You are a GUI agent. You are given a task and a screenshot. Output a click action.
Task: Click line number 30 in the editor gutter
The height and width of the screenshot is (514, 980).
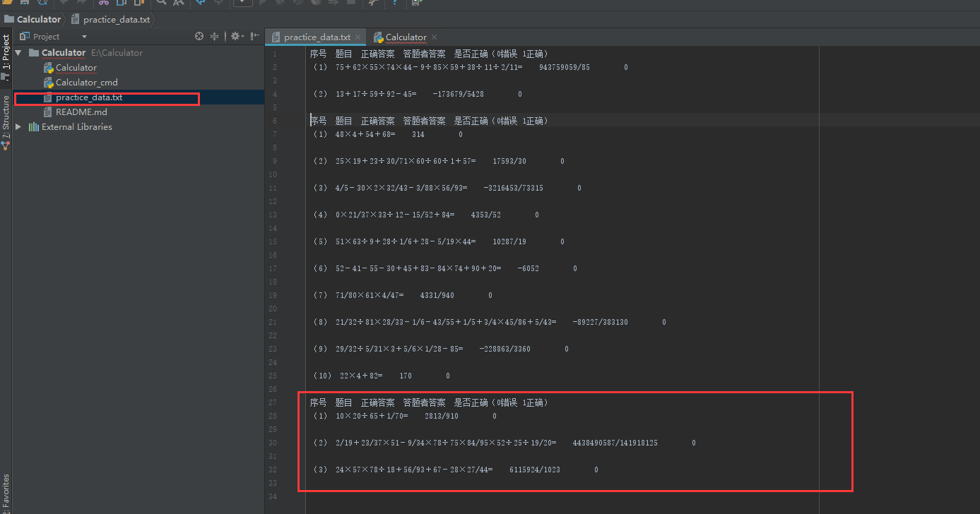tap(273, 443)
